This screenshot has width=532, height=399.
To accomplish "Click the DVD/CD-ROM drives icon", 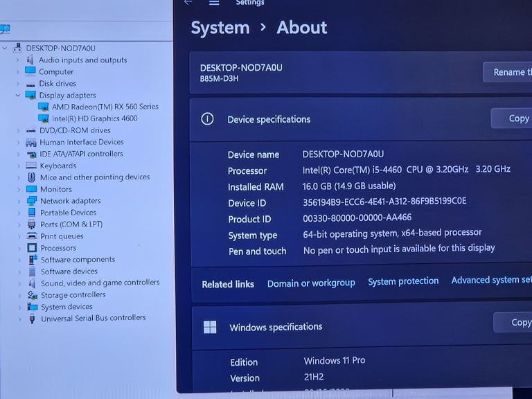I will (x=31, y=131).
